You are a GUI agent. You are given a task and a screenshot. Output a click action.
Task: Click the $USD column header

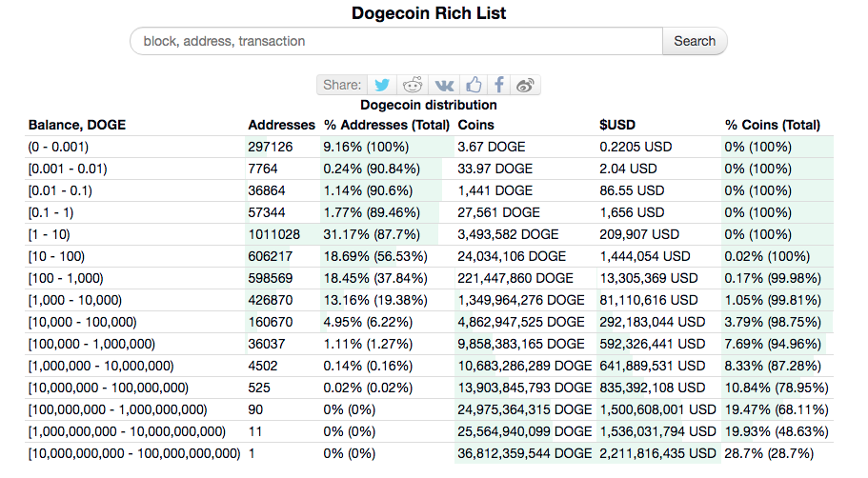617,125
